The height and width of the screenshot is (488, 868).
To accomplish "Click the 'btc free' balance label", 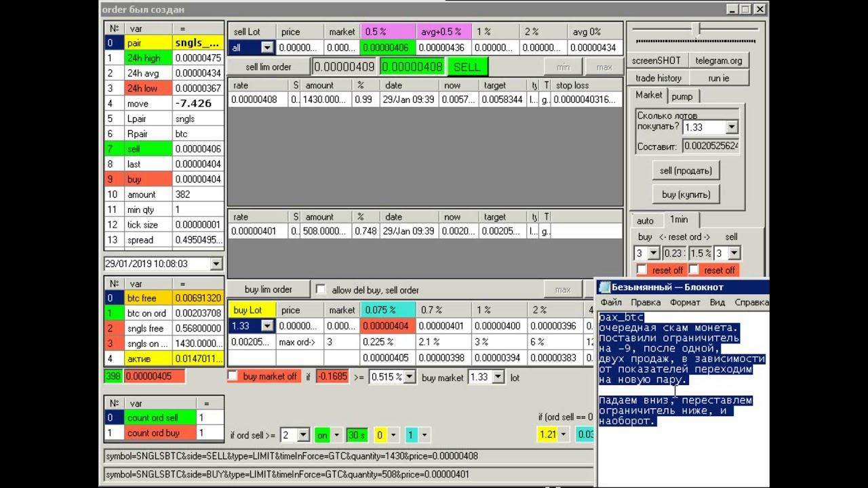I will pyautogui.click(x=149, y=298).
